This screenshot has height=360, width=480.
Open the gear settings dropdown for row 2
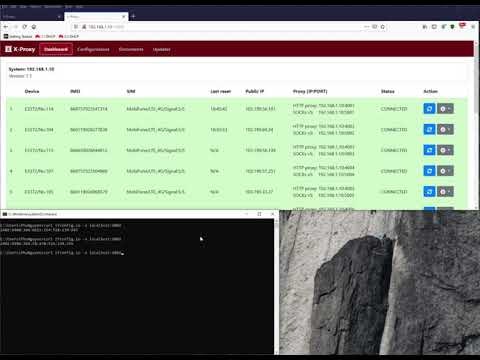point(445,129)
